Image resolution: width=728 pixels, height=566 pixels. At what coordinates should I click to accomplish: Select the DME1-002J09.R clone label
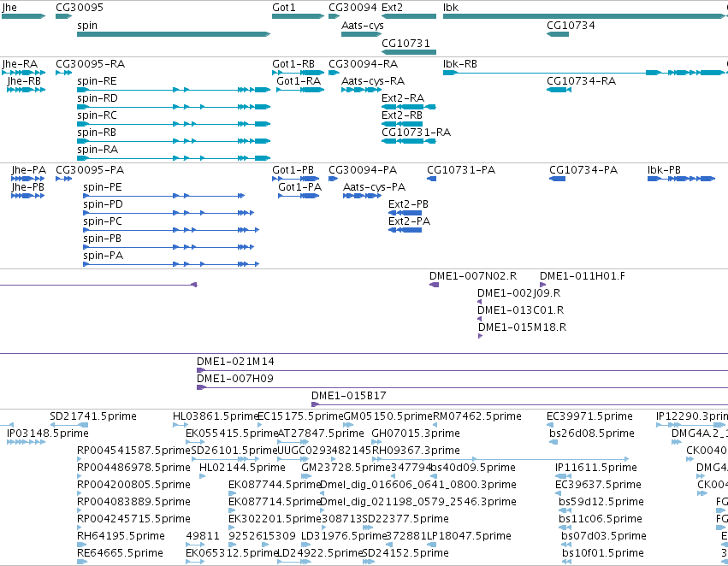[518, 293]
